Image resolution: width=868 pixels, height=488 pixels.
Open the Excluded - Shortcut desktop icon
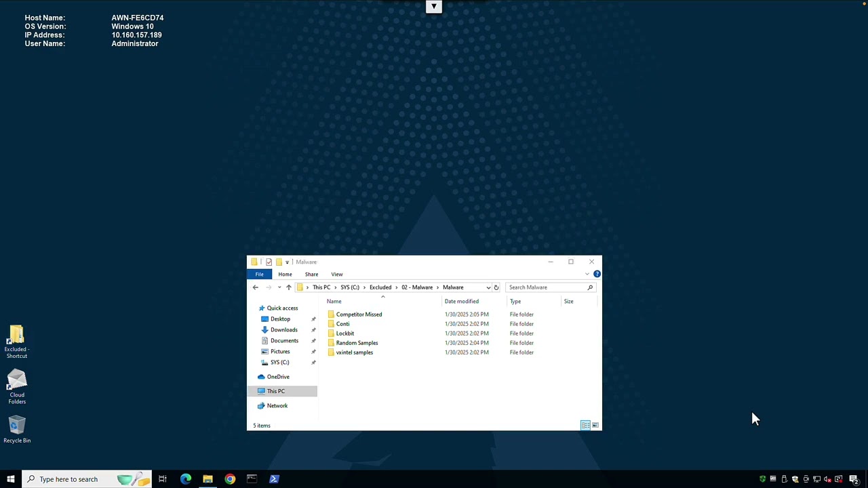(17, 342)
